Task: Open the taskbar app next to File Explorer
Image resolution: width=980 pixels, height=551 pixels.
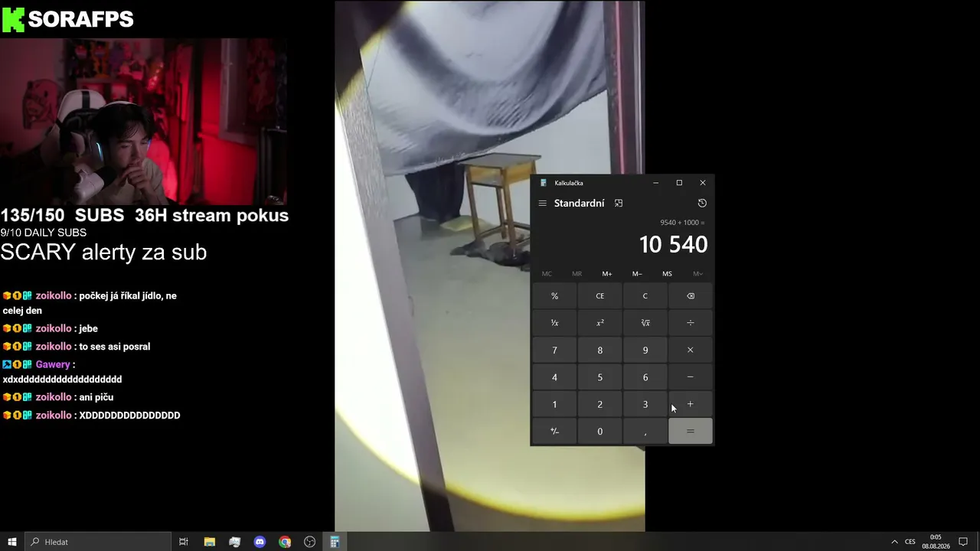Action: point(234,542)
